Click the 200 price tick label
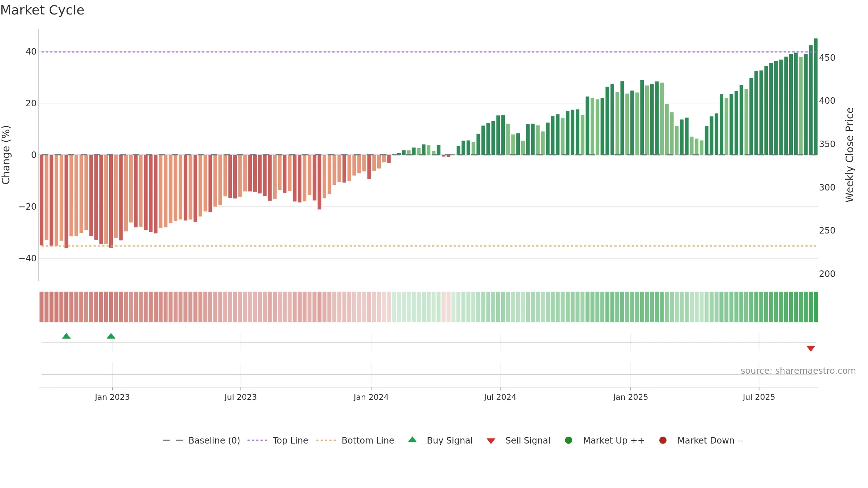This screenshot has width=868, height=488. (827, 274)
